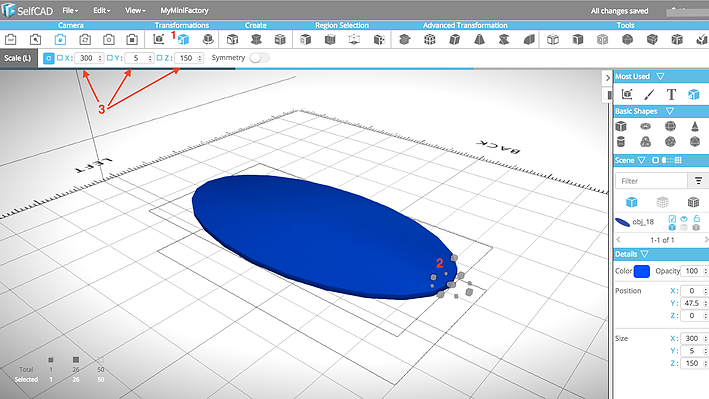The image size is (709, 399).
Task: Click the Y scale input showing 5
Action: point(139,58)
